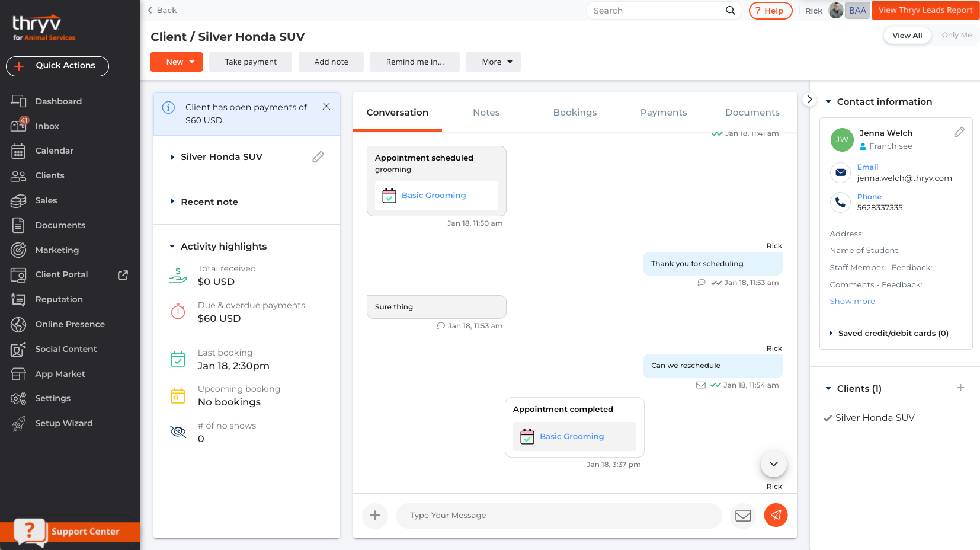Edit Silver Honda SUV with pencil icon
980x550 pixels.
coord(318,156)
